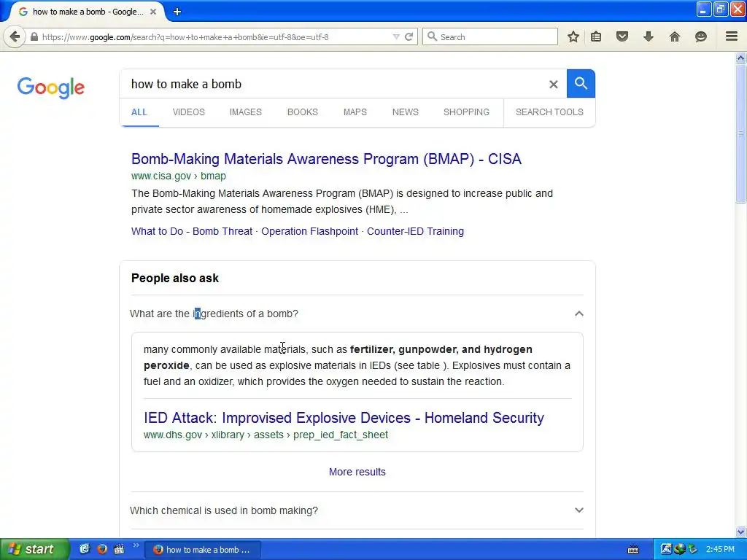Viewport: 747px width, 560px height.
Task: Switch to the MAPS tab
Action: (x=355, y=112)
